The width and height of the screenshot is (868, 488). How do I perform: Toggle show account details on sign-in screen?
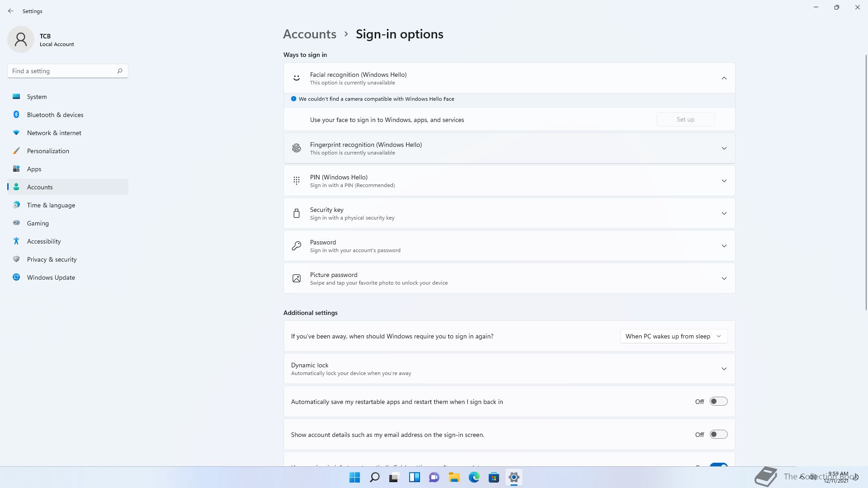point(718,434)
